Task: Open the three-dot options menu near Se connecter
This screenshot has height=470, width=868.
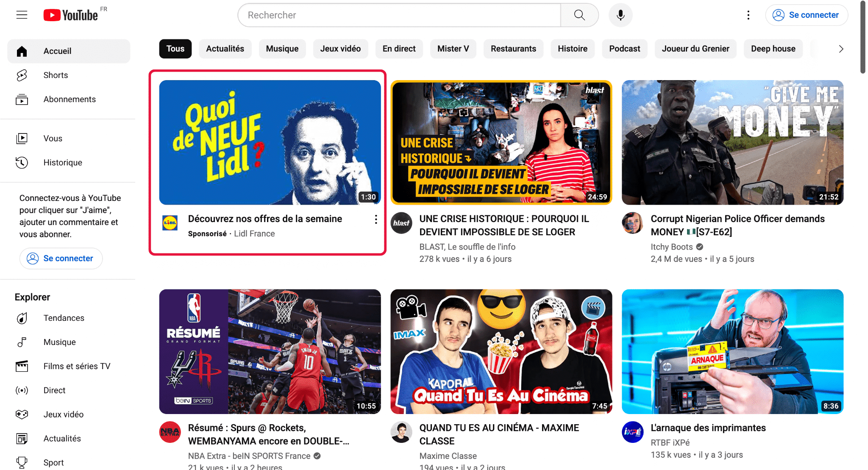Action: [x=748, y=15]
